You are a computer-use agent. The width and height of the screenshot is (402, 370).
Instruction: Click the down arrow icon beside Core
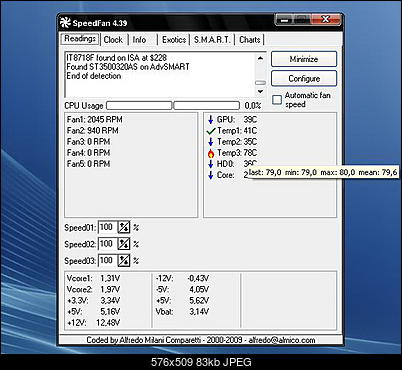point(210,175)
